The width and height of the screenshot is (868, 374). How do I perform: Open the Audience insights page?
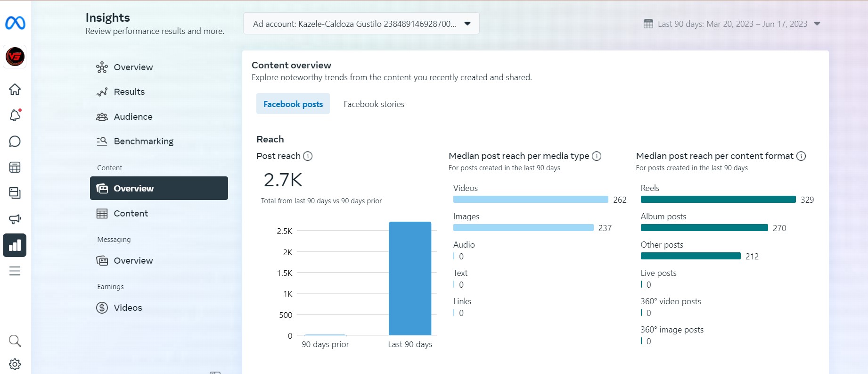pos(133,117)
